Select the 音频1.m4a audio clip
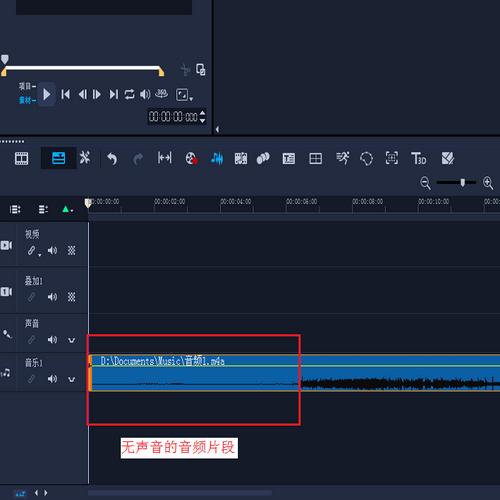The image size is (500, 500). [x=294, y=373]
